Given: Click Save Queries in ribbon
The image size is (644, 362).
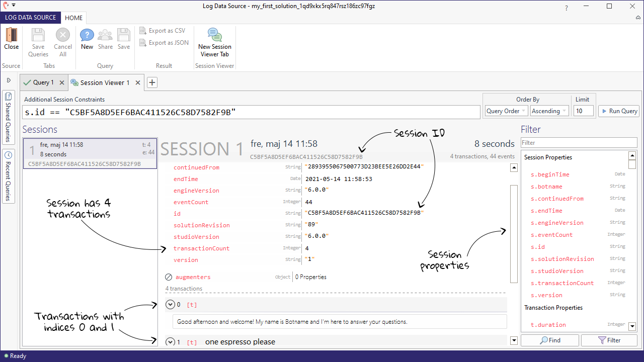Looking at the screenshot, I should click(x=38, y=43).
